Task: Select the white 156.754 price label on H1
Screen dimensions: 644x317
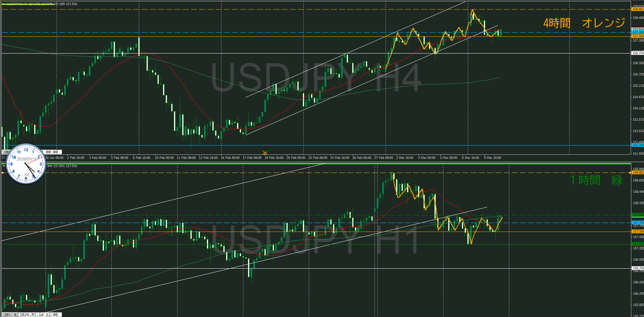Action: click(637, 268)
